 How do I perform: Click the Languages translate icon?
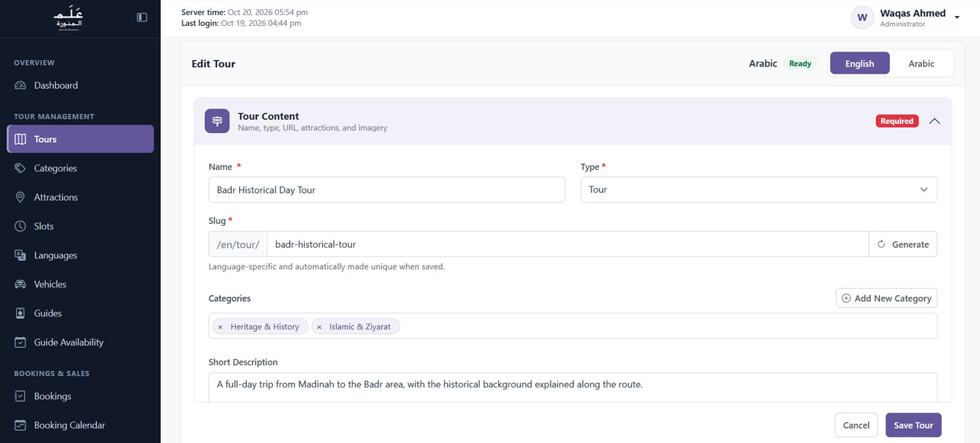point(20,255)
